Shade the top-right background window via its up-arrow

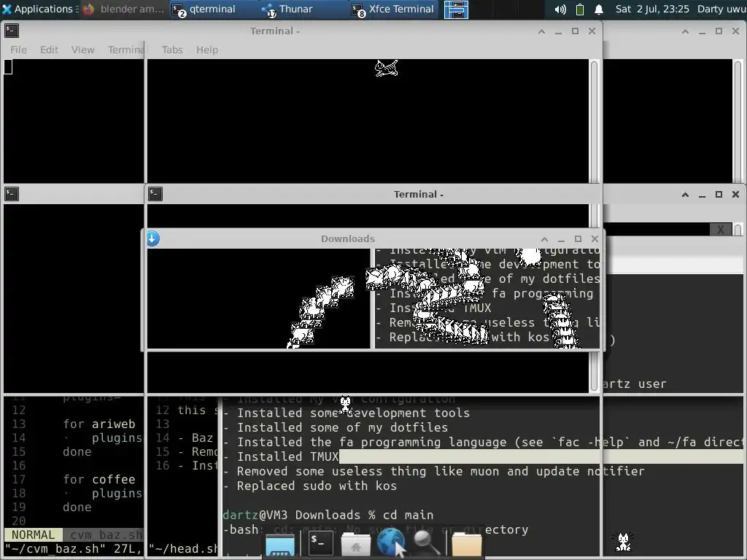coord(685,31)
